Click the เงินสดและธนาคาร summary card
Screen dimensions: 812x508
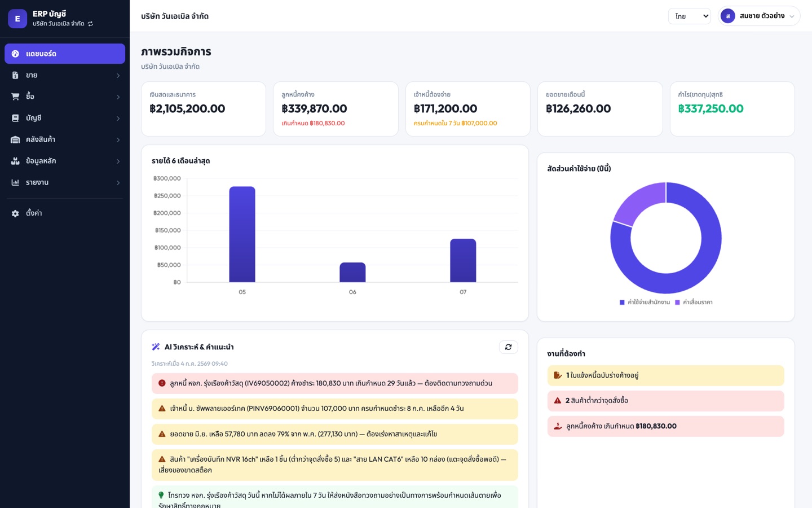coord(204,109)
